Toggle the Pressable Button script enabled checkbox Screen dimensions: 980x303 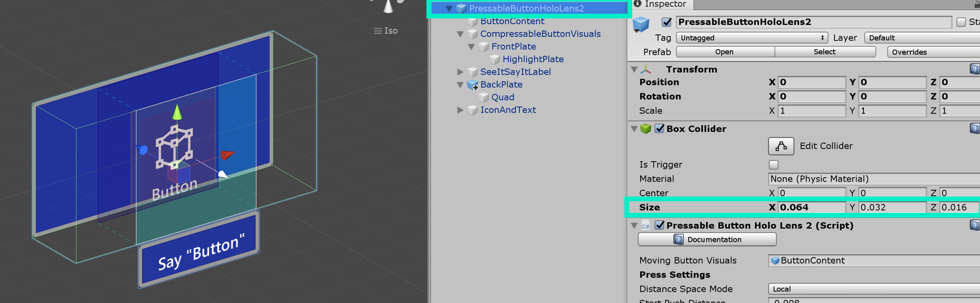coord(660,225)
